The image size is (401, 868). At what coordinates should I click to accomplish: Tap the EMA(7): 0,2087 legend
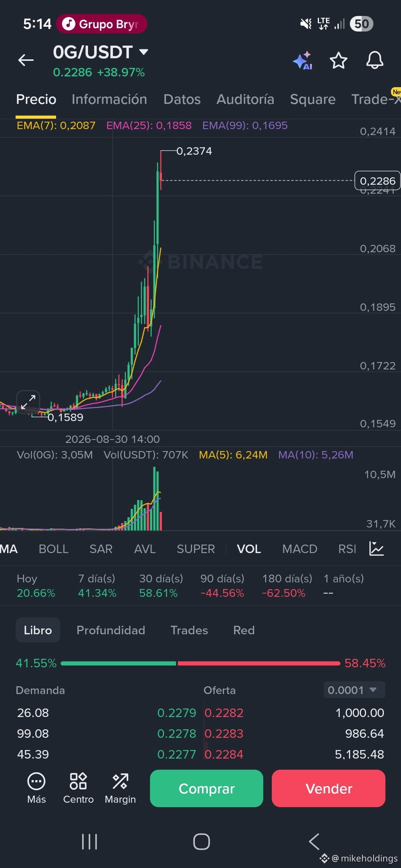tap(56, 125)
